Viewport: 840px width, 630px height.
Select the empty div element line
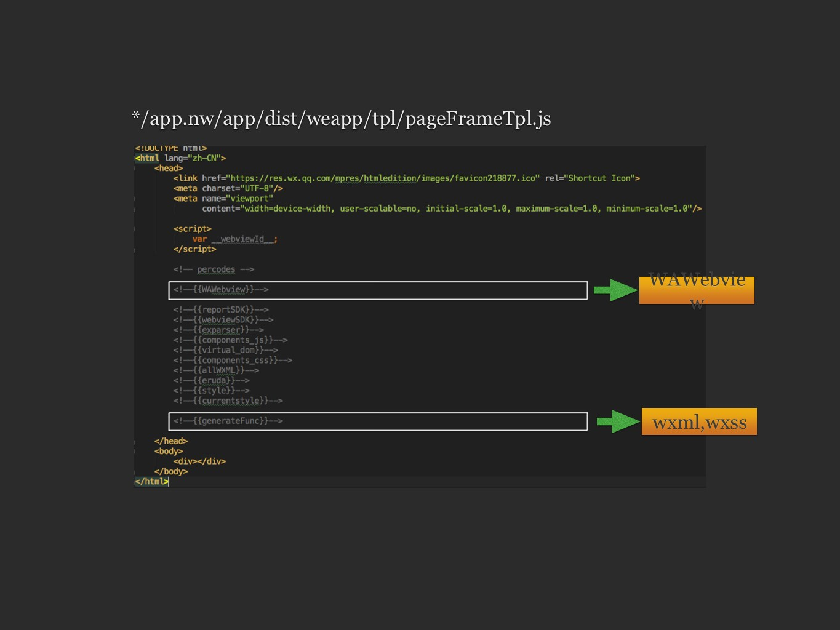point(199,461)
